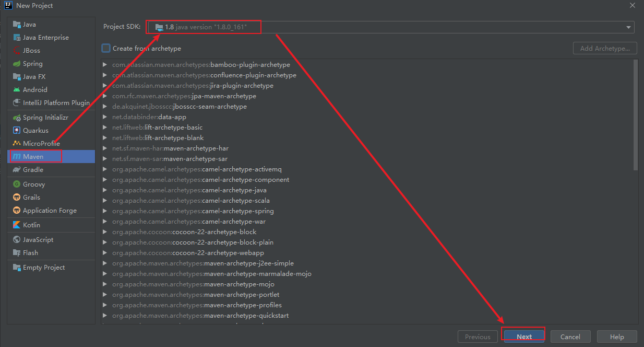
Task: Expand jbosscc-seam-archetype entry
Action: point(105,107)
